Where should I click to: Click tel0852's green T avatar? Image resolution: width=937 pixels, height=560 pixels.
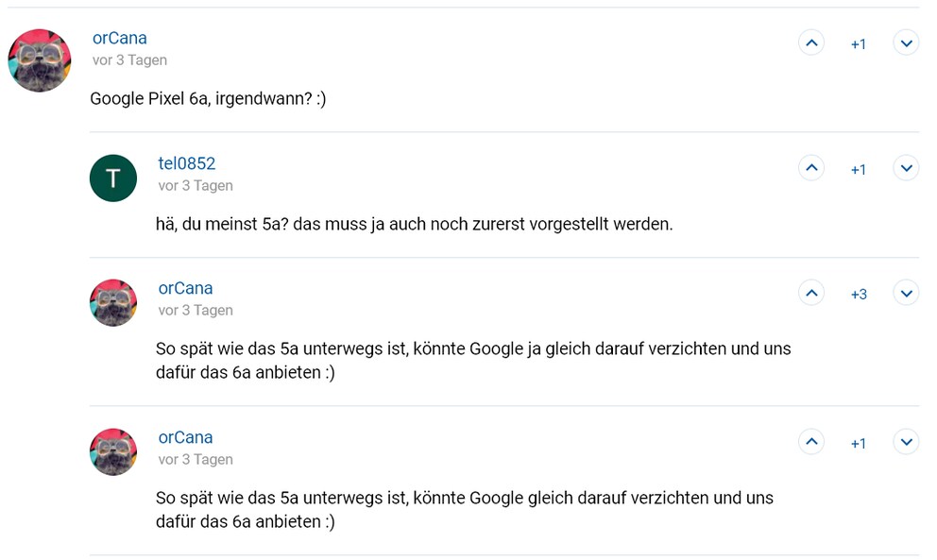click(113, 178)
